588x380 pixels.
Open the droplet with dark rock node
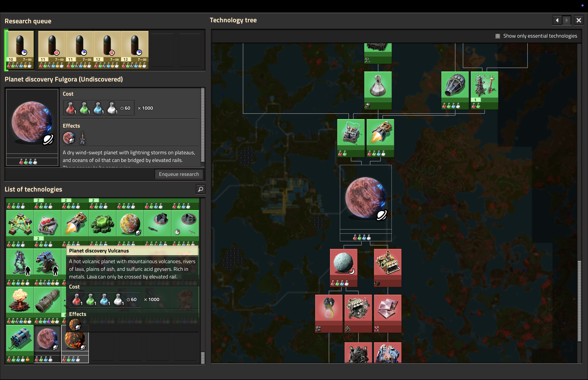[329, 314]
